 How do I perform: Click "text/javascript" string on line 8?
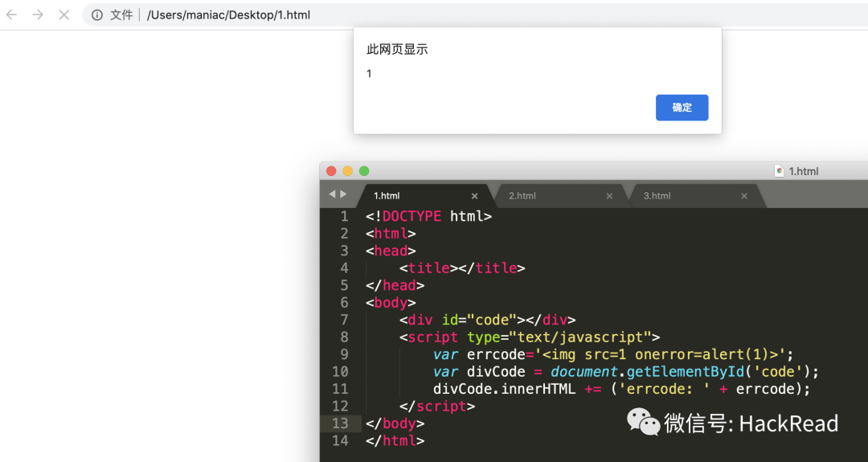580,337
